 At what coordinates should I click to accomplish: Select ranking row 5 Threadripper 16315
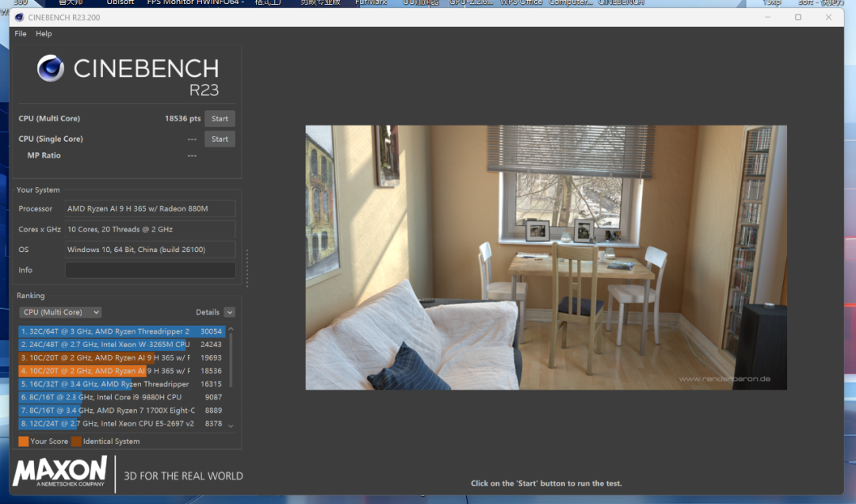tap(122, 384)
